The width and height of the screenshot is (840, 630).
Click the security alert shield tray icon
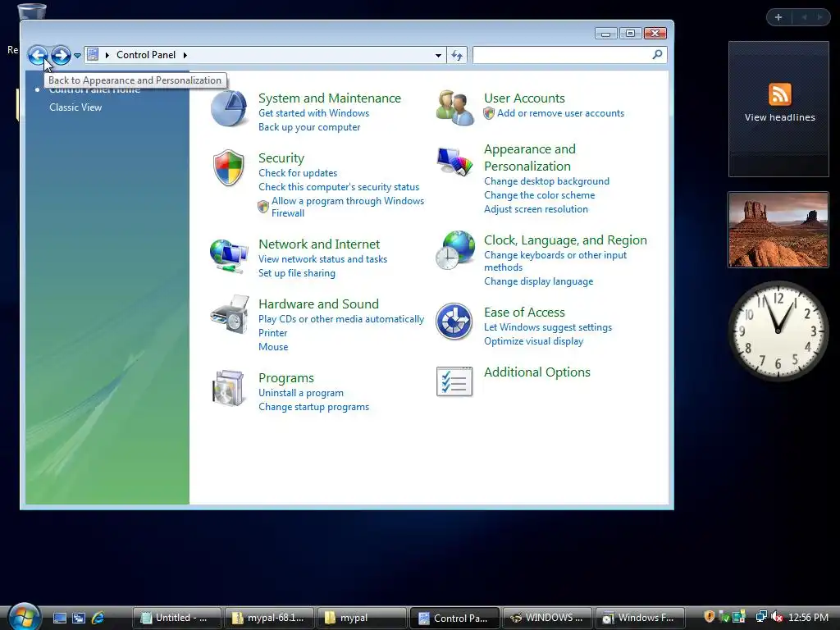coord(710,617)
